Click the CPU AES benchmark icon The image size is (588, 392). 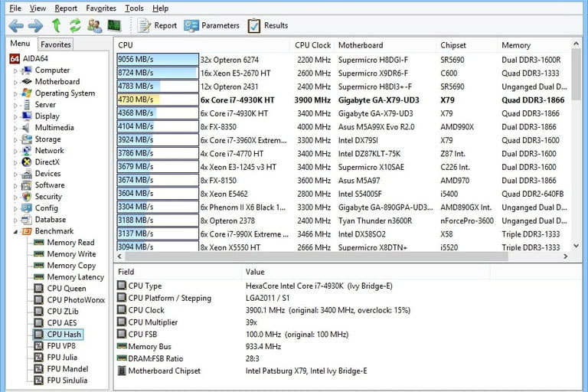(38, 323)
